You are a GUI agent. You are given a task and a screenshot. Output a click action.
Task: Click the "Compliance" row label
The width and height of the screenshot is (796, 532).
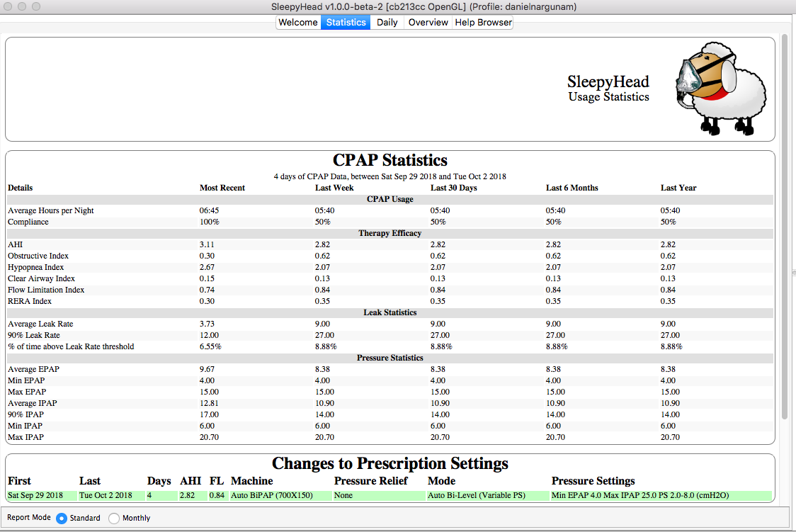[x=28, y=222]
